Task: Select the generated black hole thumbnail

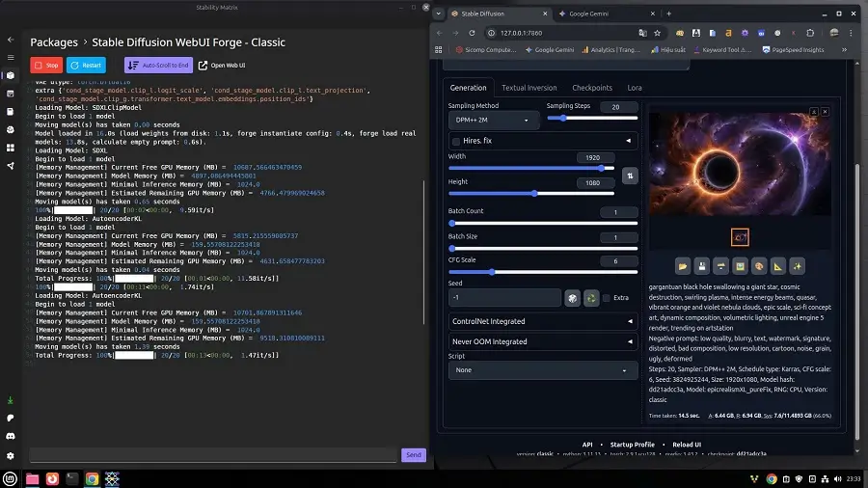Action: pyautogui.click(x=740, y=237)
